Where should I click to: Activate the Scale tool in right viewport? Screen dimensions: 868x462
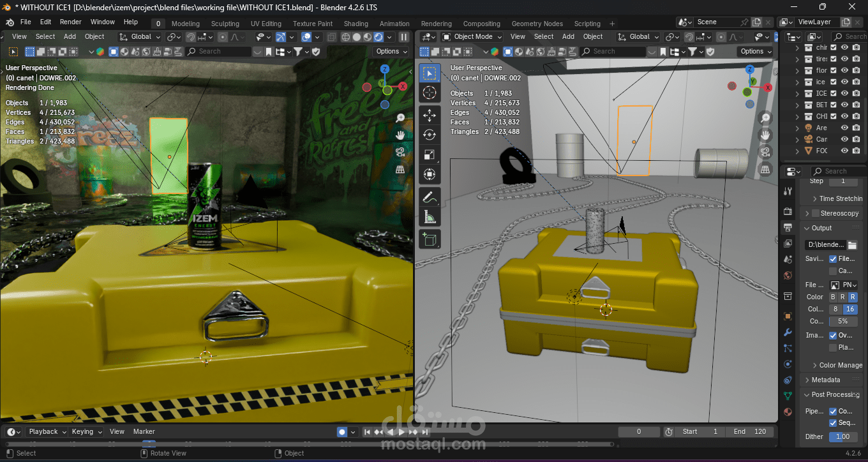[x=430, y=154]
